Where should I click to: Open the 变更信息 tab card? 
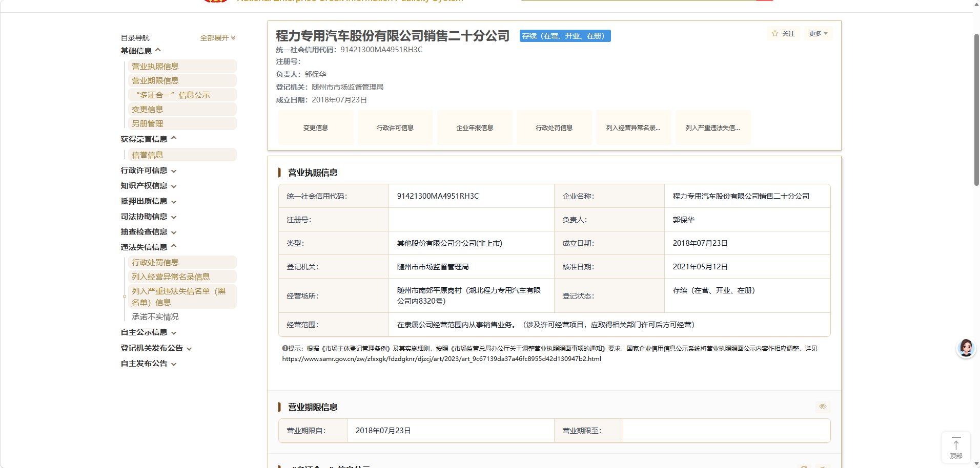point(316,127)
